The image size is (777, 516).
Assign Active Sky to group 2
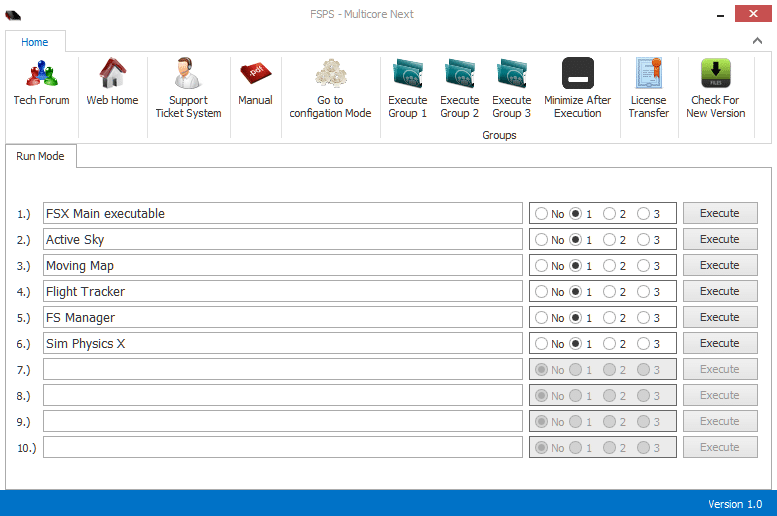coord(609,239)
